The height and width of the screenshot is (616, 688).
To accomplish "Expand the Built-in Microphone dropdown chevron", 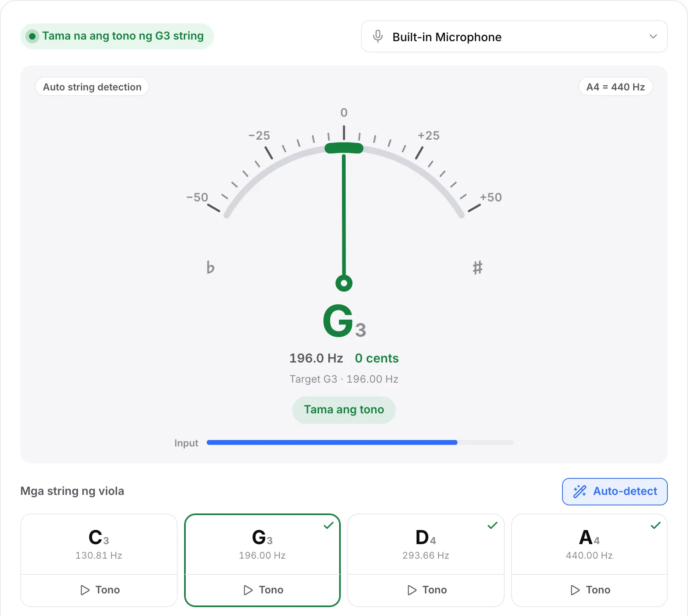I will pyautogui.click(x=653, y=36).
